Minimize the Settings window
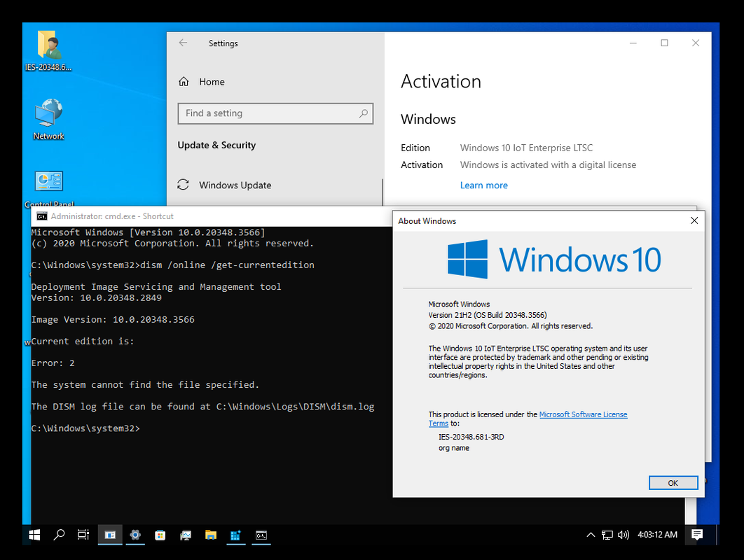Image resolution: width=744 pixels, height=560 pixels. (x=633, y=43)
